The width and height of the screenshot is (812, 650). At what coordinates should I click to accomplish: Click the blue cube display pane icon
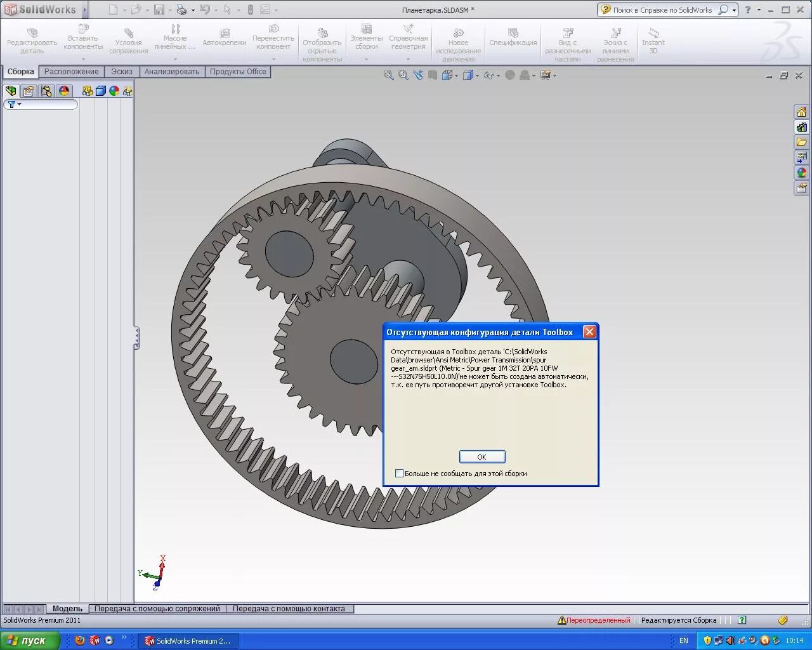[101, 91]
